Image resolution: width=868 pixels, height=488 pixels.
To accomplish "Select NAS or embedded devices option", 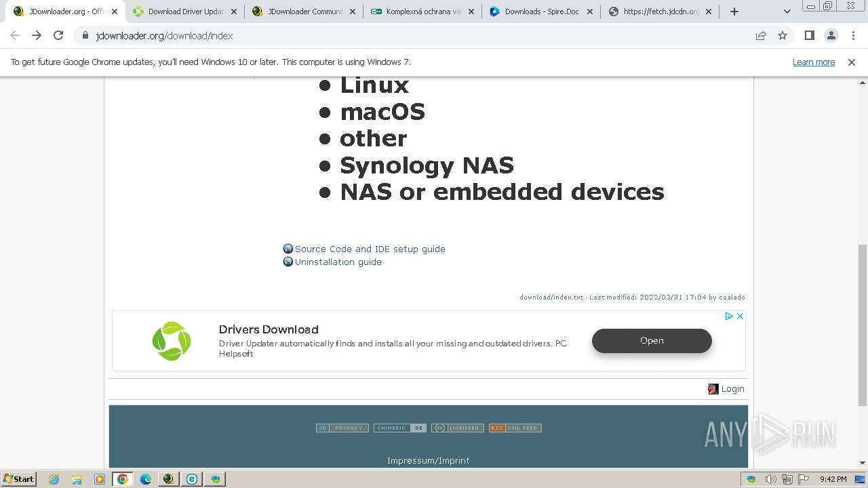I will (502, 192).
